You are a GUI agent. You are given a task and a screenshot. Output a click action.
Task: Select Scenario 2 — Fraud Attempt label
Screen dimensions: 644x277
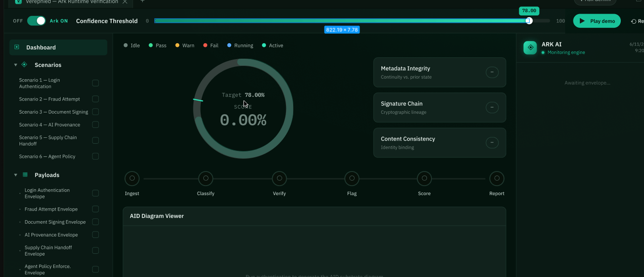click(50, 99)
